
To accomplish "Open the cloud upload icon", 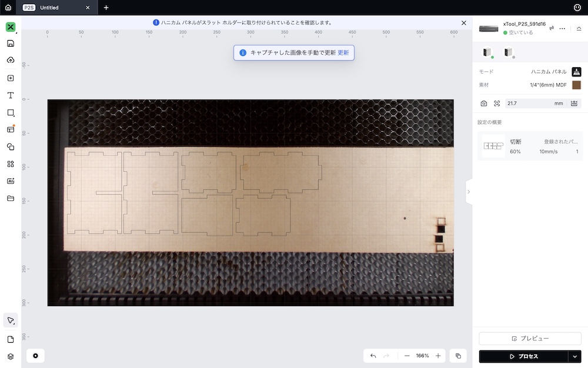I will (x=11, y=61).
